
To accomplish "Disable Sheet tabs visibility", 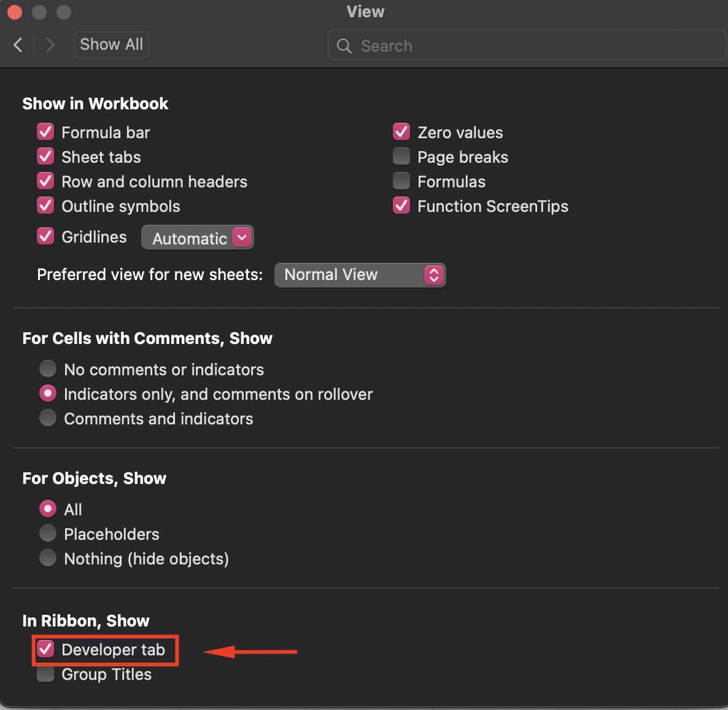I will point(45,156).
